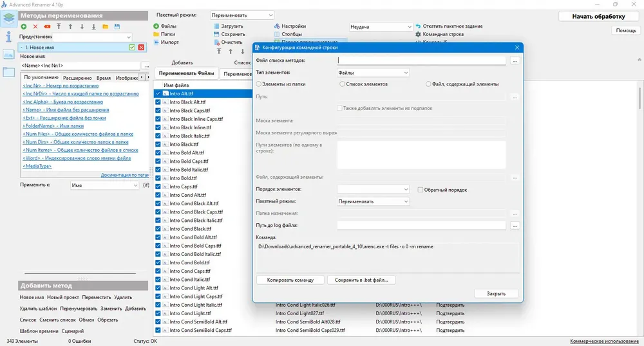Switch to the Расширенно tags tab
The height and width of the screenshot is (346, 644).
click(x=77, y=78)
